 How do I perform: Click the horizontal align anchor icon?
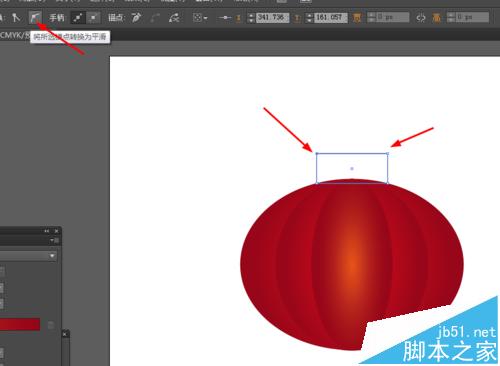click(x=225, y=18)
